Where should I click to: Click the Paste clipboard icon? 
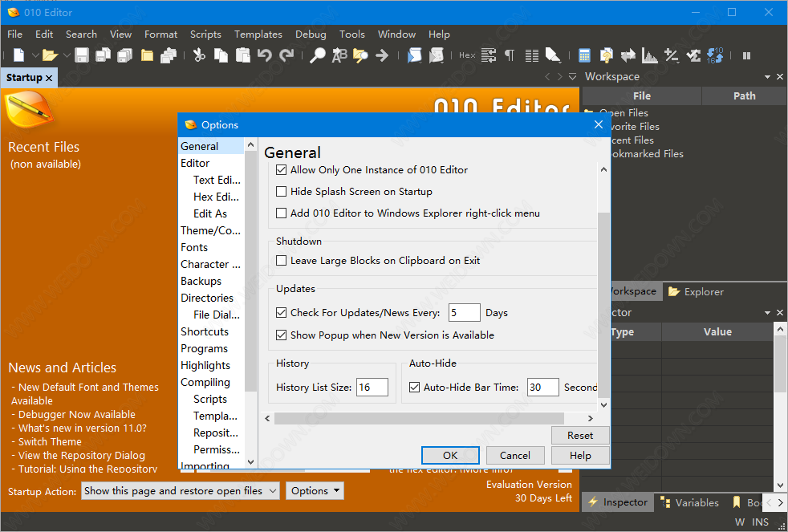point(242,55)
